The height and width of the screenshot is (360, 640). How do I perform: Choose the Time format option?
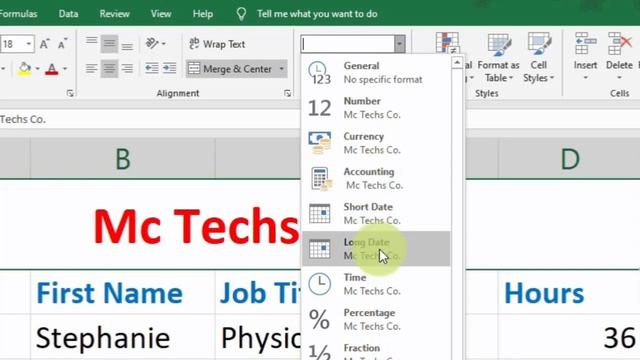(x=376, y=284)
